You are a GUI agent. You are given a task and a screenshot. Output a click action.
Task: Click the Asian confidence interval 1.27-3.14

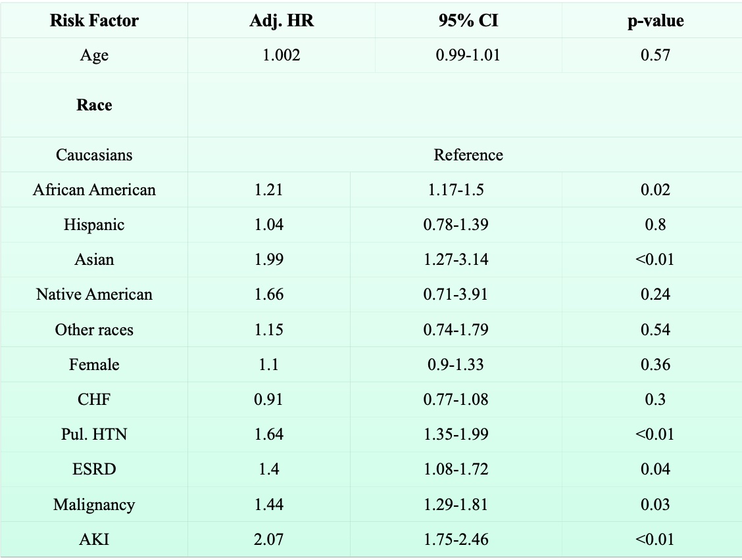(x=456, y=260)
